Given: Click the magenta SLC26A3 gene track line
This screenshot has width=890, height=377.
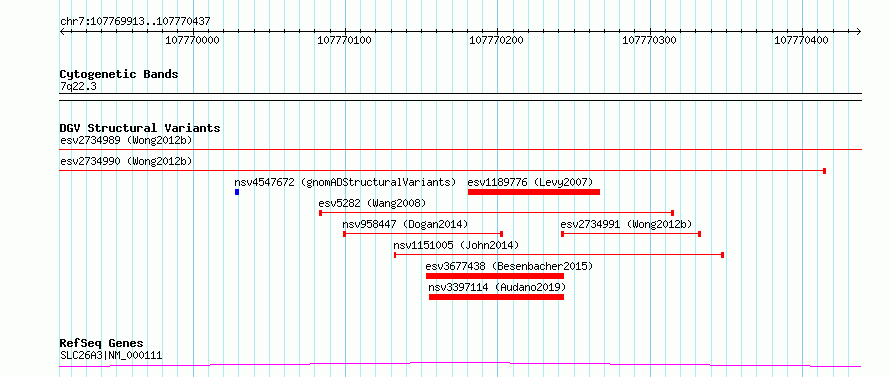Looking at the screenshot, I should pyautogui.click(x=460, y=365).
